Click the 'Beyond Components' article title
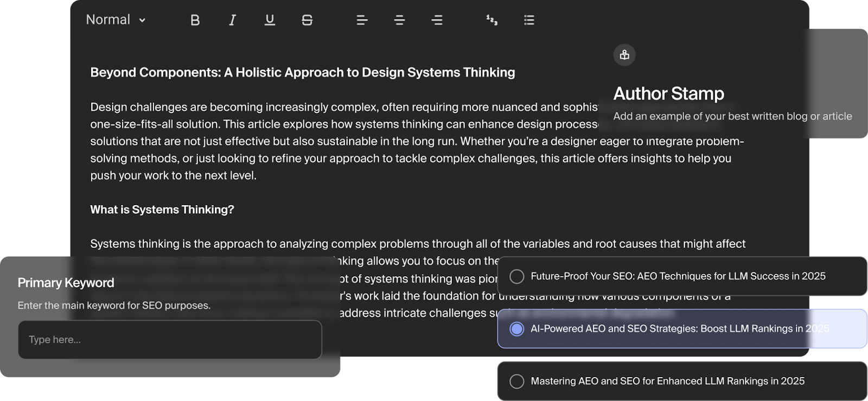Screen dimensions: 868x401 (x=302, y=72)
